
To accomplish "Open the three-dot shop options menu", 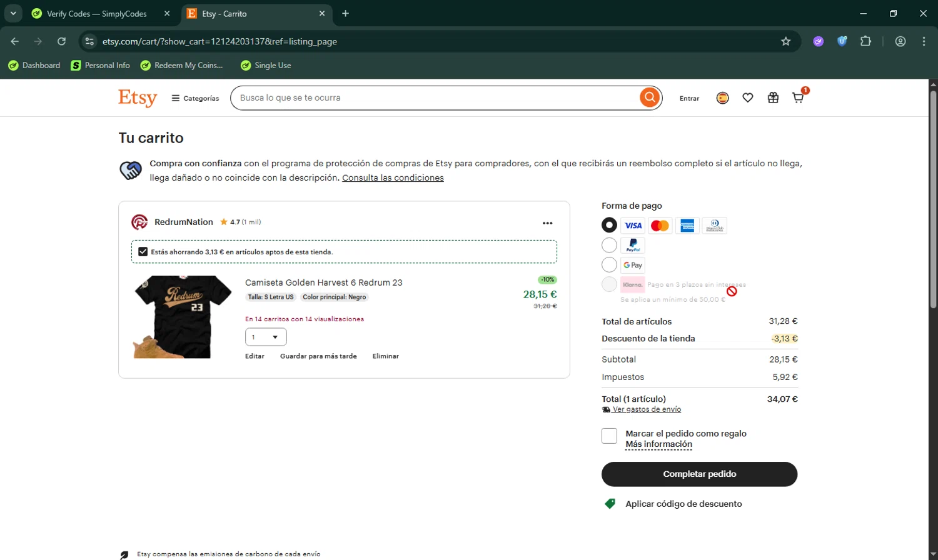I will point(547,223).
